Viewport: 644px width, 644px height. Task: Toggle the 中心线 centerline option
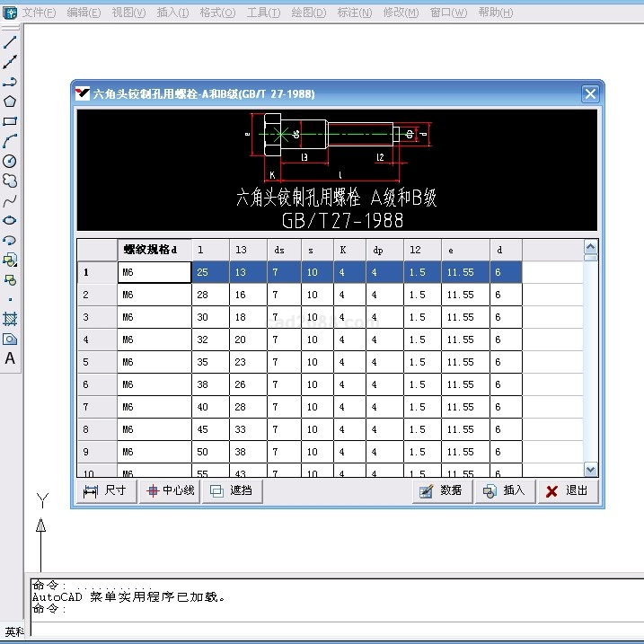[x=169, y=490]
